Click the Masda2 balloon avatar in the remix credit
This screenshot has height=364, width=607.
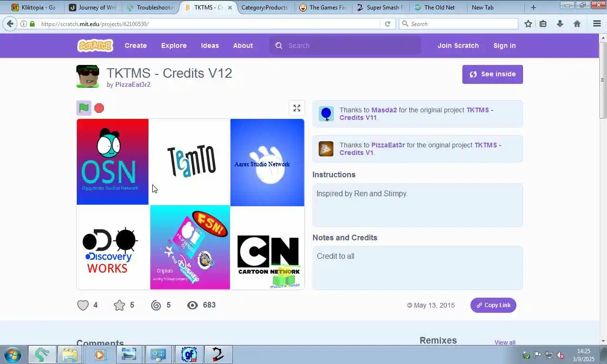[326, 114]
